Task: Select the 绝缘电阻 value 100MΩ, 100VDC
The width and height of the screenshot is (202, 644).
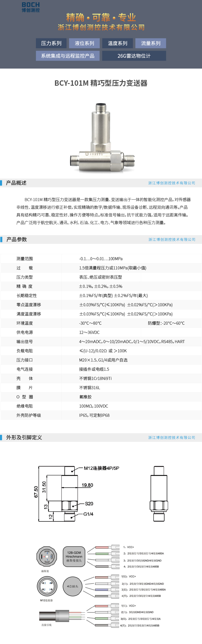Action: tap(94, 406)
